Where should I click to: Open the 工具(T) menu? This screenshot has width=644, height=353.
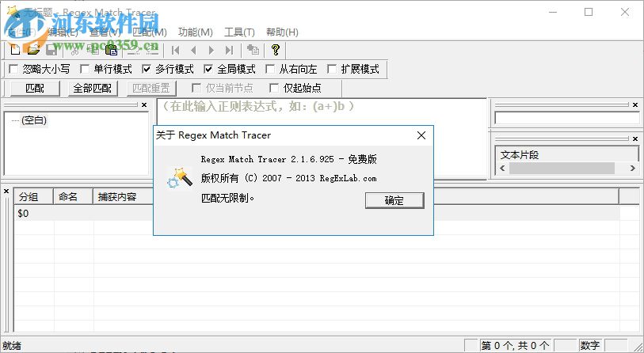[239, 32]
